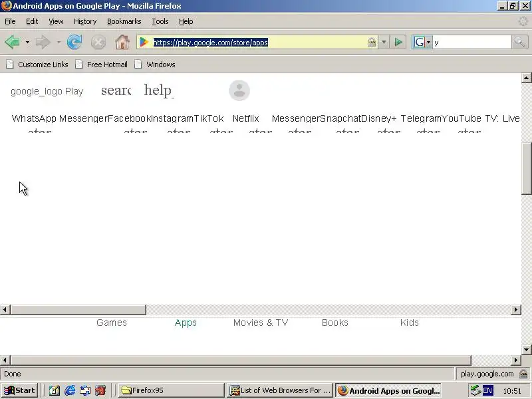Open the Forward history dropdown arrow

(59, 43)
